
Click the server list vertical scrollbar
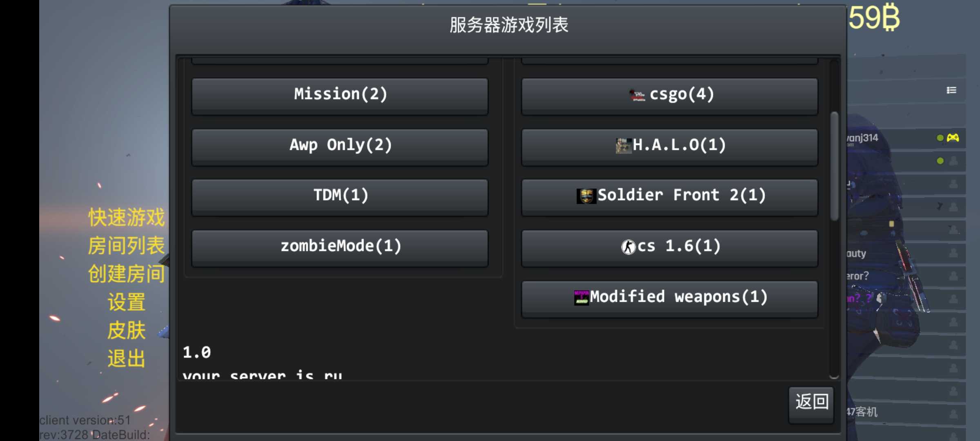[x=834, y=166]
